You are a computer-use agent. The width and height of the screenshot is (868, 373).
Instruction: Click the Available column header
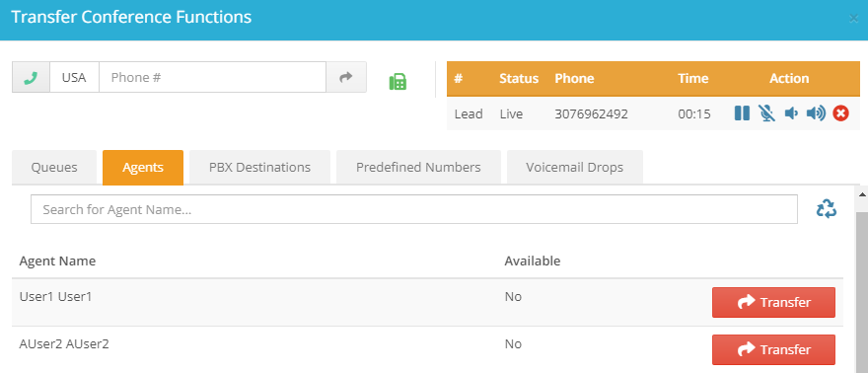533,261
